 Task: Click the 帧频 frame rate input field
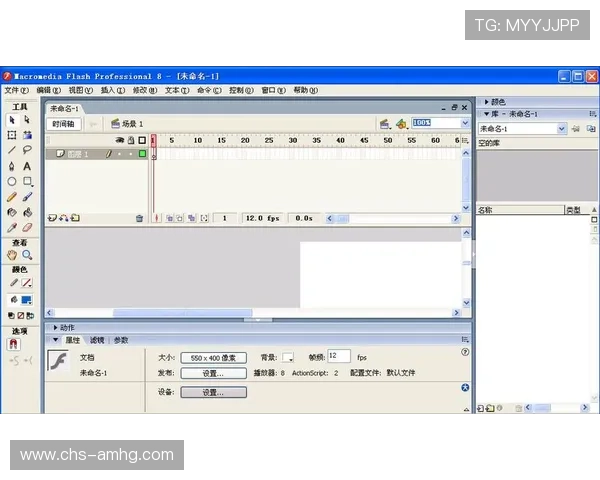339,356
